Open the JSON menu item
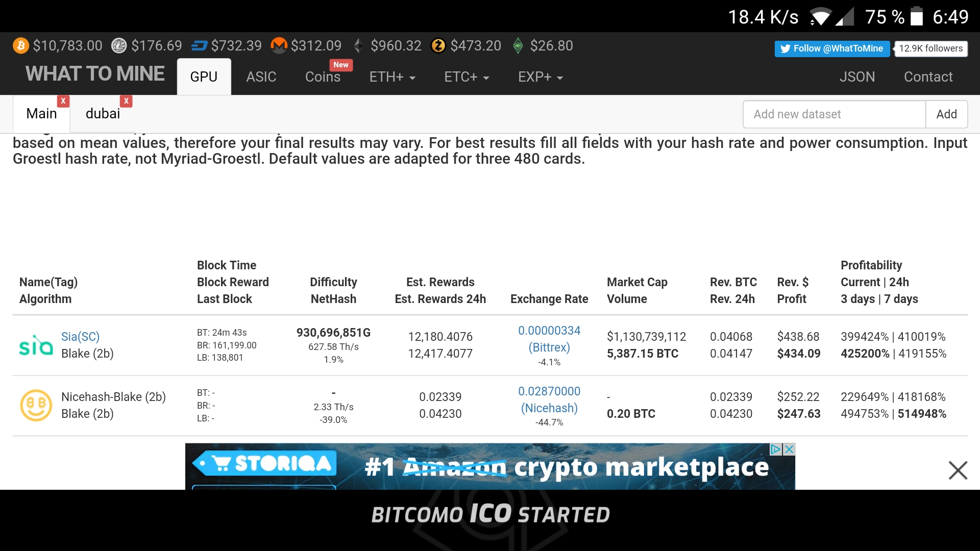This screenshot has height=551, width=980. click(856, 76)
